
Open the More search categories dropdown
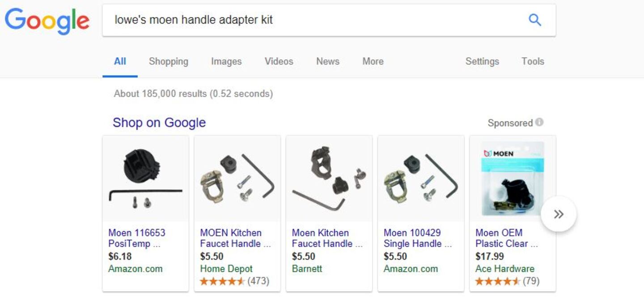click(373, 61)
